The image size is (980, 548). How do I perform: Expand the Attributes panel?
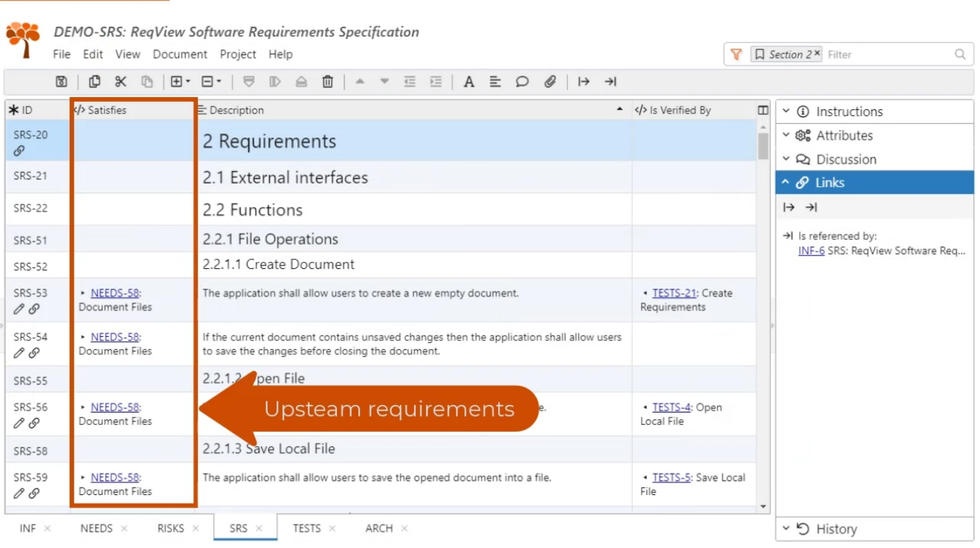[875, 135]
